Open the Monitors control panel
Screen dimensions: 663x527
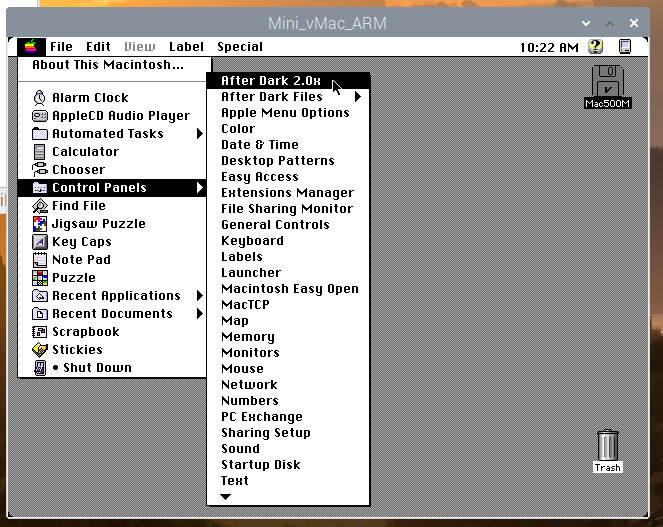[x=288, y=353]
